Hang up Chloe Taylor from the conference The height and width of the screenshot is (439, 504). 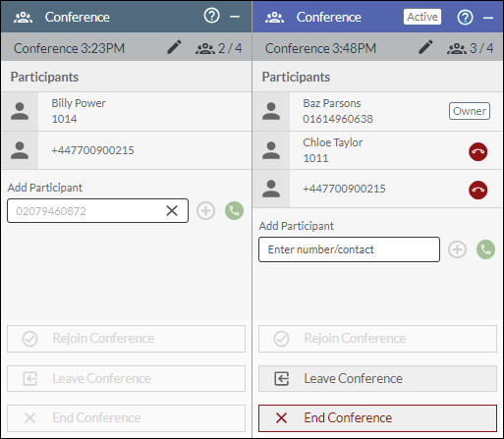(477, 151)
